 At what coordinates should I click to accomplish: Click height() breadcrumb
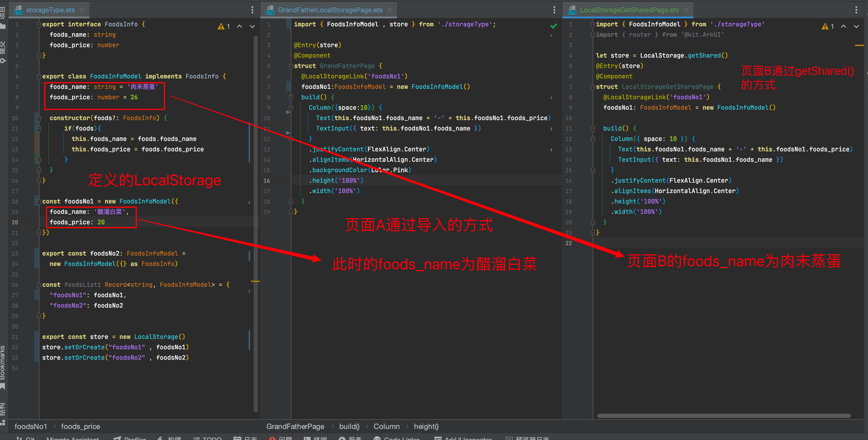[426, 427]
